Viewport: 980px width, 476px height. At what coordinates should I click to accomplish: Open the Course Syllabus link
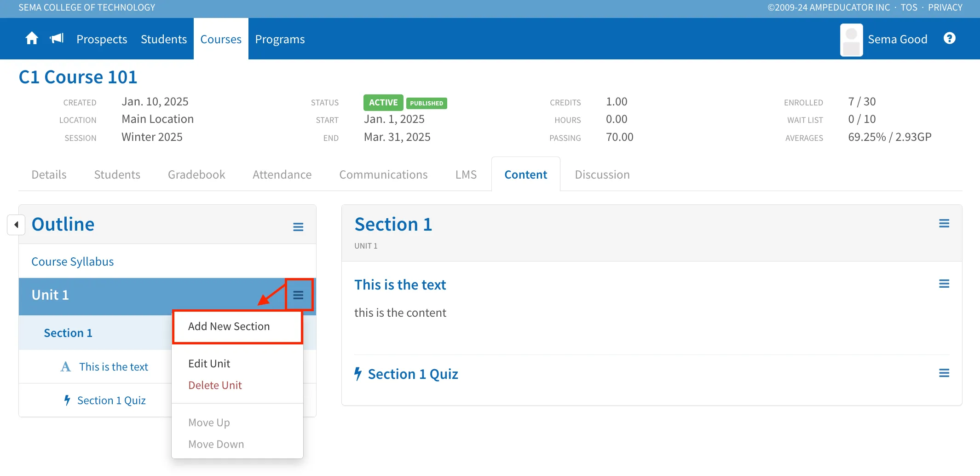click(x=73, y=261)
